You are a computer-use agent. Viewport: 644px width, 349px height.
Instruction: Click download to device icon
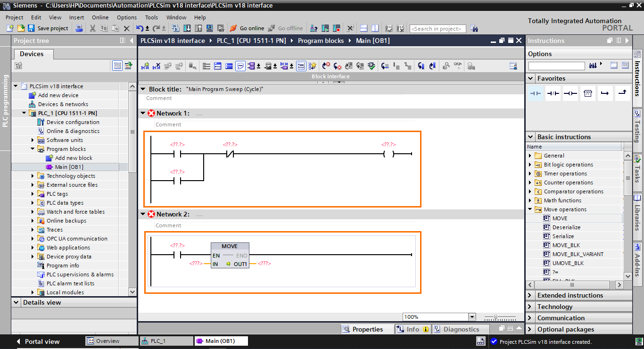(187, 28)
